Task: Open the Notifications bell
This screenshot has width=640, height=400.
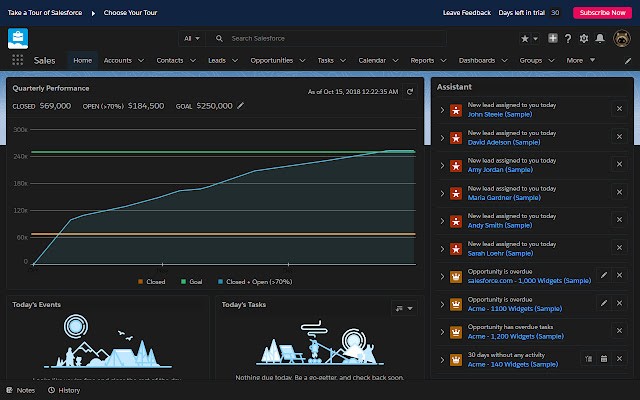Action: click(600, 38)
